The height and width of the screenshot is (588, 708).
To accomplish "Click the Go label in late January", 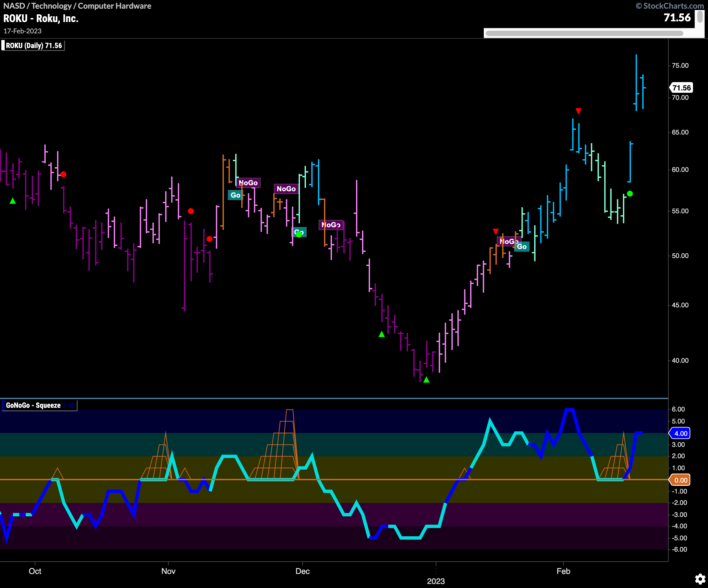I will (522, 247).
